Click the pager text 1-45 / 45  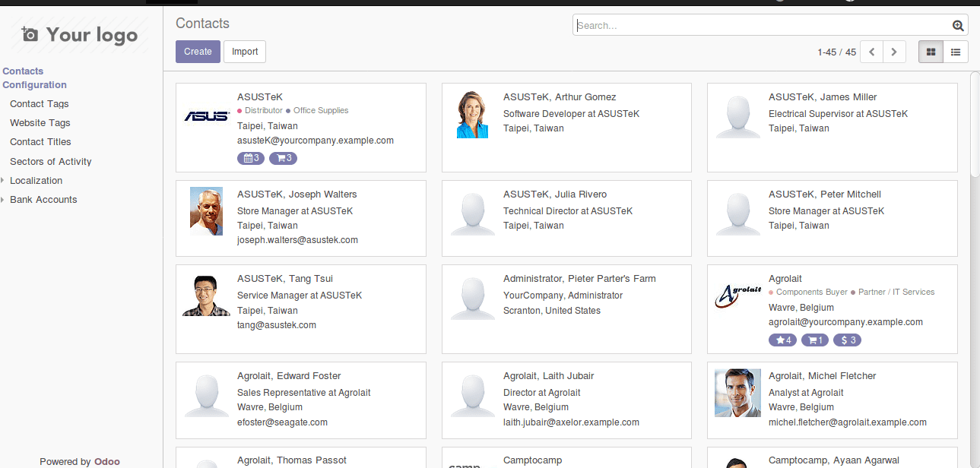[x=836, y=52]
